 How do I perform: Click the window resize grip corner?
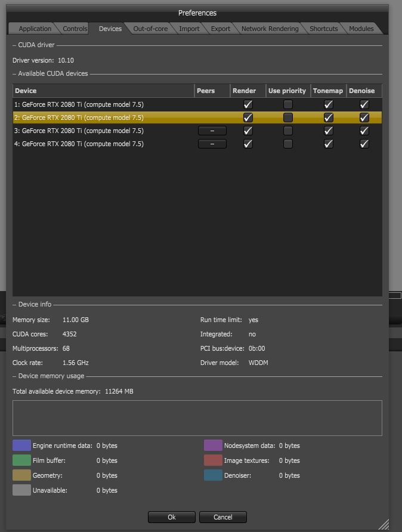[x=384, y=524]
